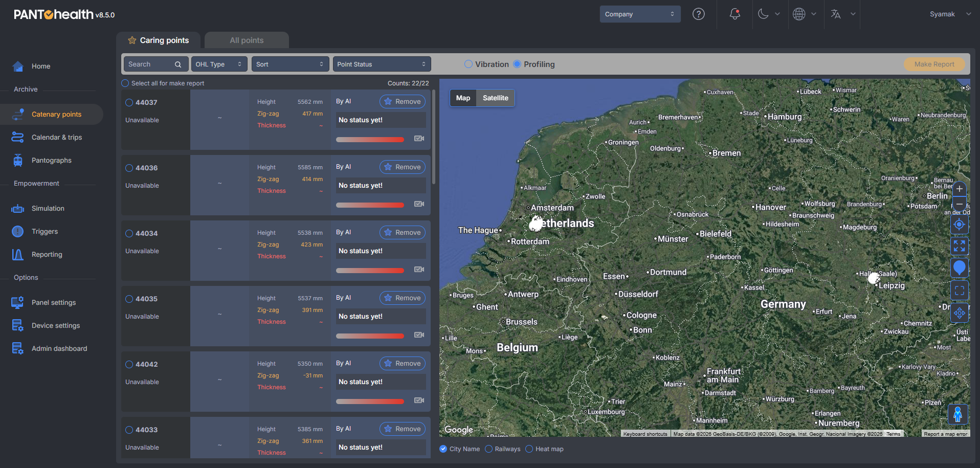This screenshot has width=980, height=468.
Task: Select the radio for point 44034
Action: click(x=129, y=233)
